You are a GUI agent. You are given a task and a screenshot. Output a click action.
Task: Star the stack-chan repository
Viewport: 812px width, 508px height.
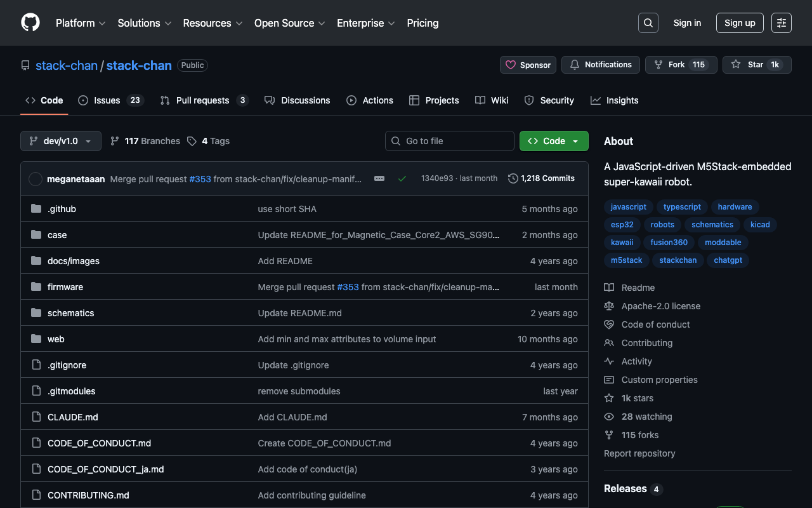pos(756,65)
